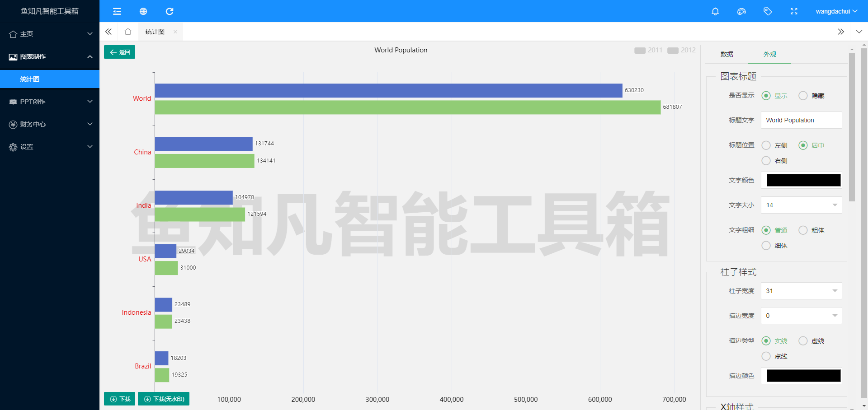
Task: Switch to the 外观 tab
Action: pos(769,54)
